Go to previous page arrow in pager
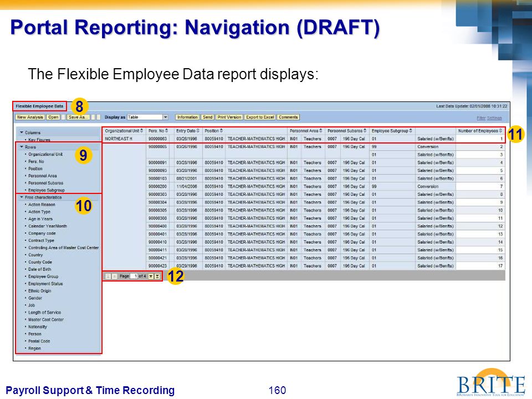 [x=114, y=276]
